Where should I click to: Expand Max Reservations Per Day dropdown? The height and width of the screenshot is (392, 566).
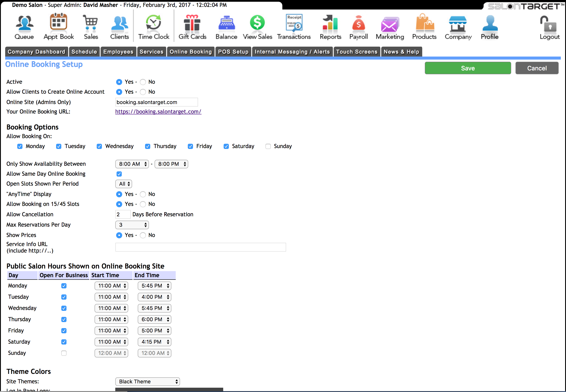[132, 225]
